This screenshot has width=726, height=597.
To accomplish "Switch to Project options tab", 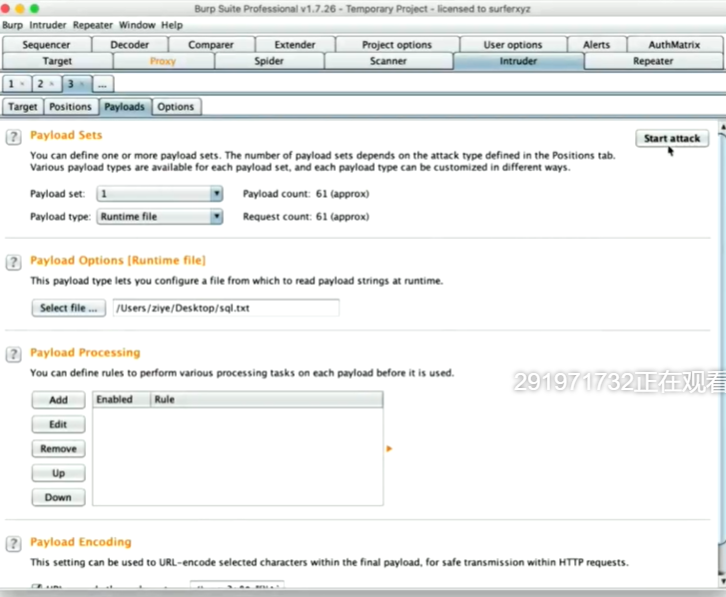I will [397, 44].
